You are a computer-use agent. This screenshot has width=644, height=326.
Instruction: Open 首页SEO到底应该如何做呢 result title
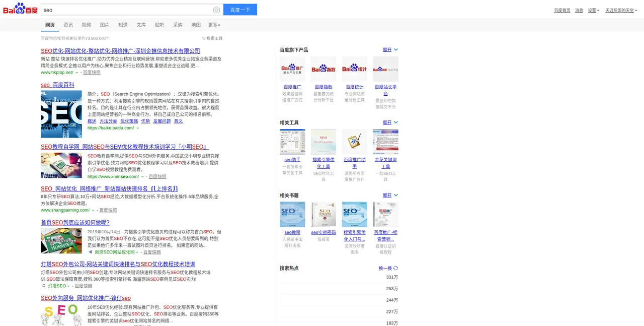coord(75,222)
